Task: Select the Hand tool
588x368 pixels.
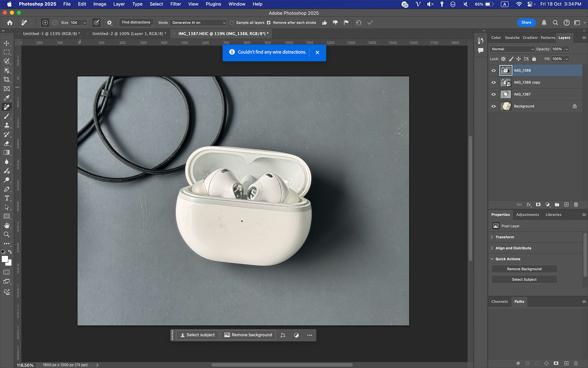Action: click(7, 225)
